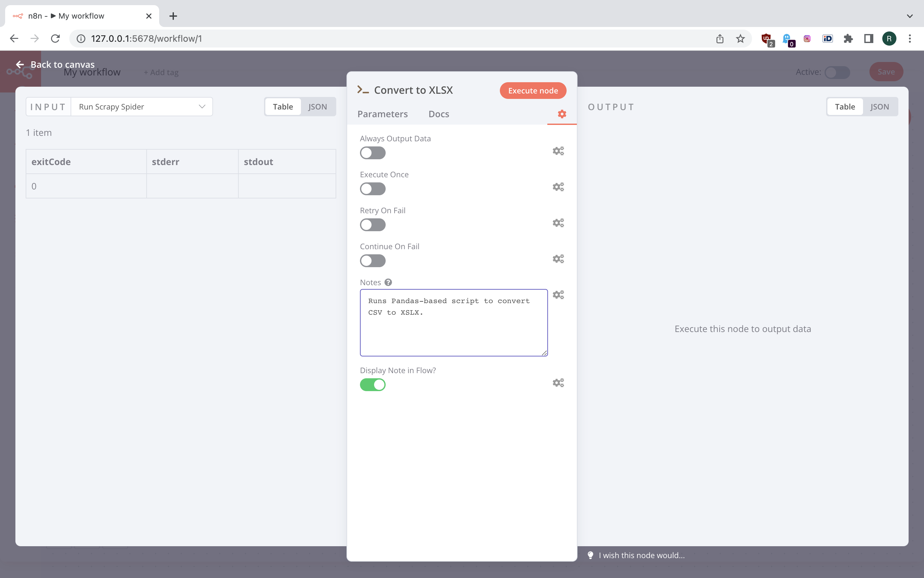Open parameter options gear for Continue On Fail

pos(558,259)
